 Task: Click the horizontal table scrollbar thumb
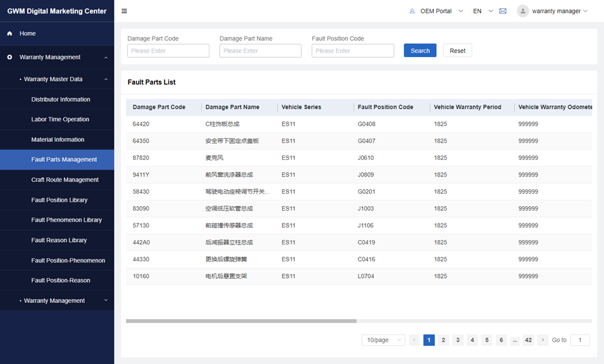tap(241, 321)
